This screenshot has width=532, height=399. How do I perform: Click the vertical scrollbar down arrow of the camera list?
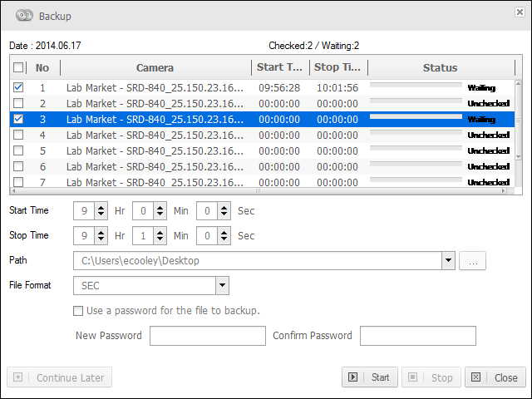(x=518, y=157)
